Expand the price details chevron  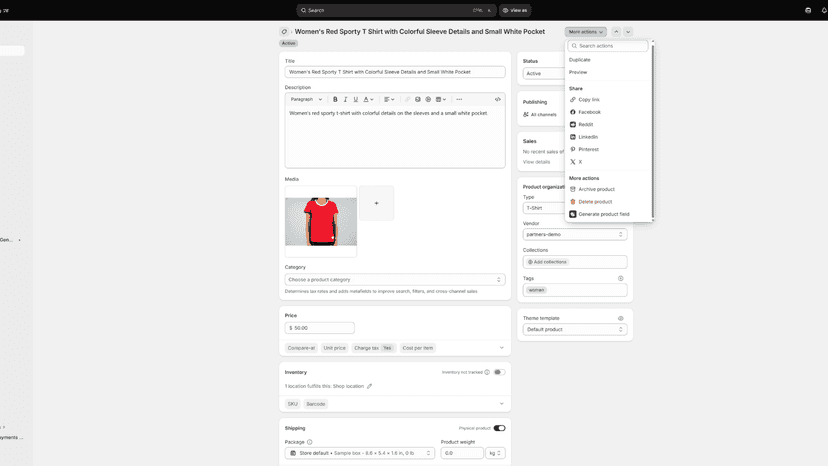(502, 348)
